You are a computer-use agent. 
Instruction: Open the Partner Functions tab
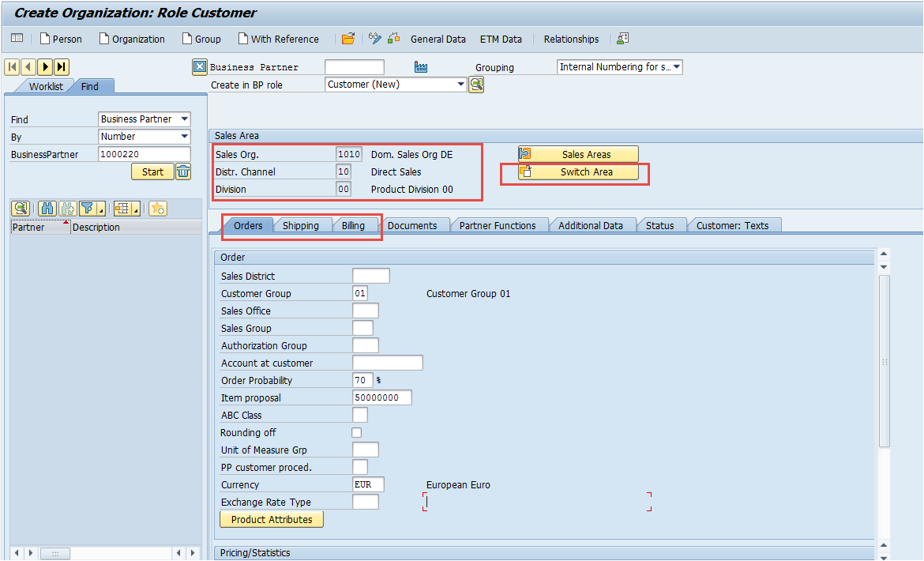pos(498,226)
